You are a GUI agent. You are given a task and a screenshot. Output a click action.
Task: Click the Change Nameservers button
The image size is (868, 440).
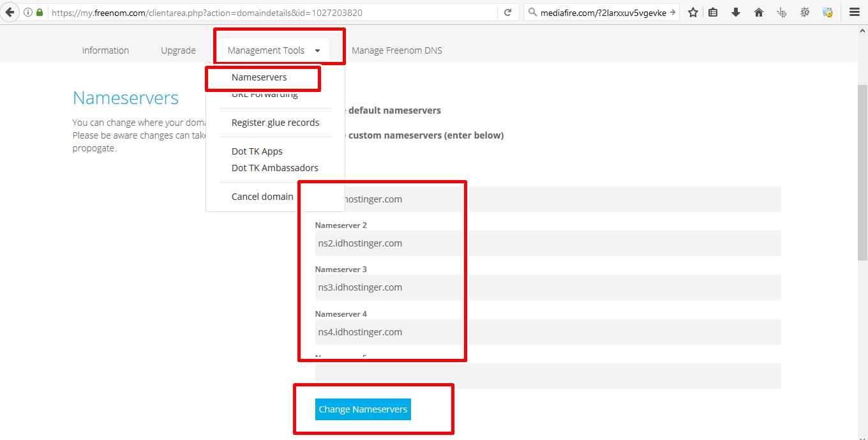(x=363, y=409)
